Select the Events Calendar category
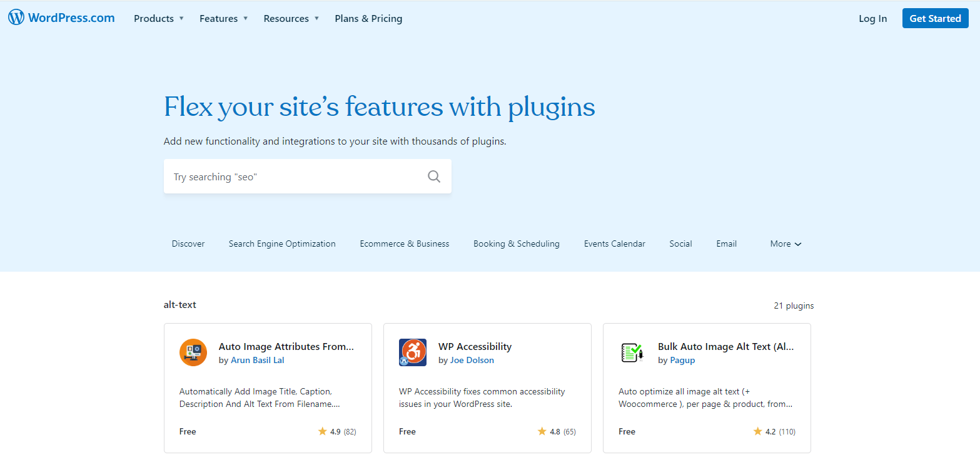Screen dimensions: 980x457 coord(615,244)
